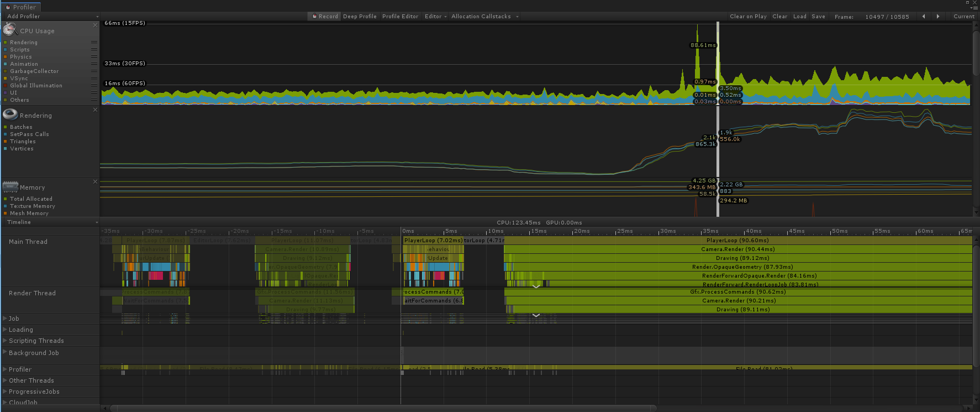Viewport: 980px width, 412px height.
Task: Toggle the Global Illumination series color box
Action: 6,86
